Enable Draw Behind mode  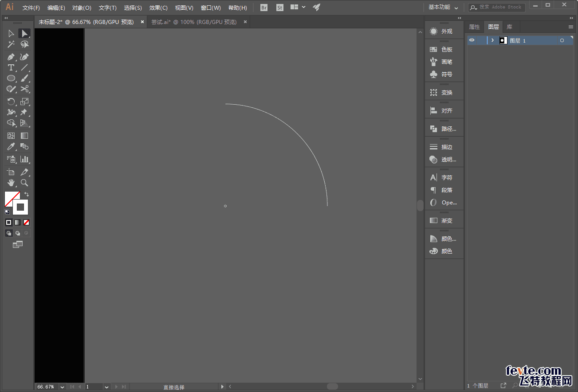(17, 233)
